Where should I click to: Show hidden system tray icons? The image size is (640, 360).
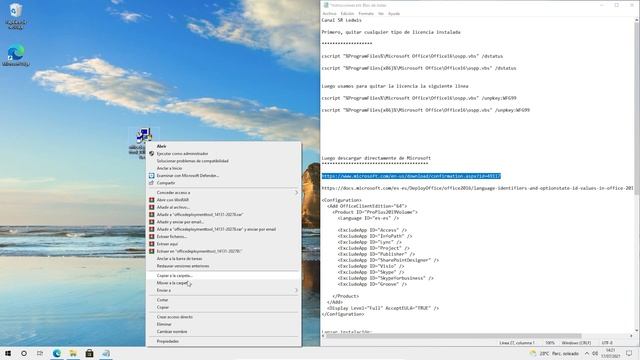tap(587, 353)
